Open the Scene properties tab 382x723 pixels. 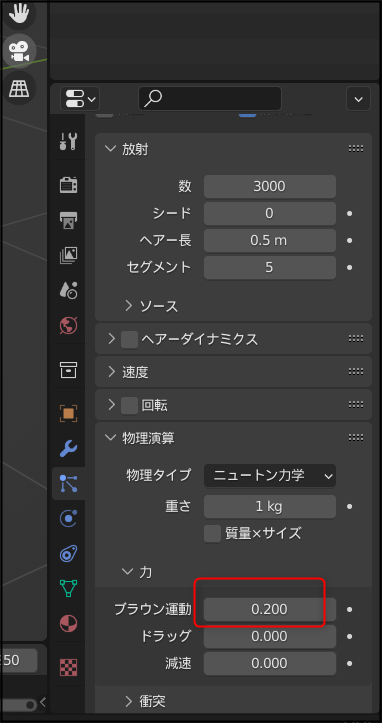[69, 290]
